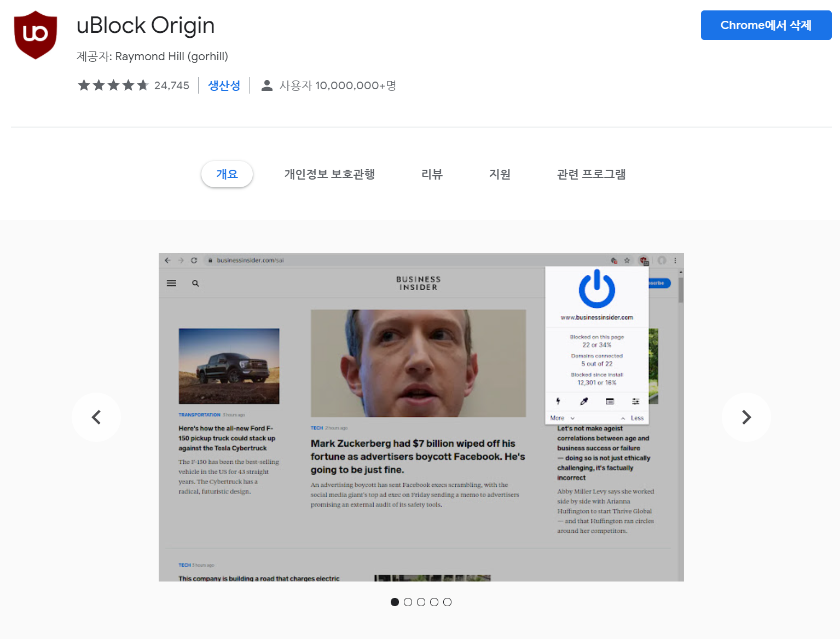Viewport: 840px width, 639px height.
Task: Click the uBlock Origin shield logo
Action: point(36,34)
